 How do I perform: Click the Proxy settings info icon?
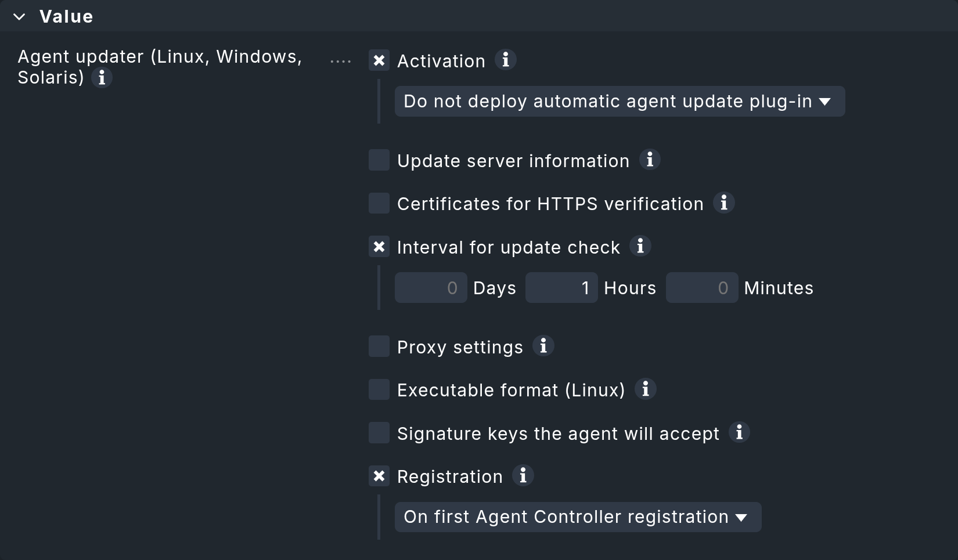pos(544,346)
